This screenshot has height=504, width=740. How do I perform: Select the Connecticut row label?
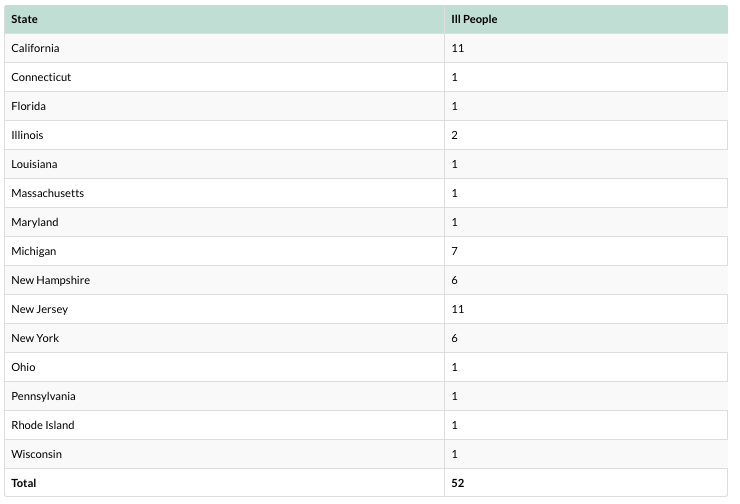(x=41, y=77)
